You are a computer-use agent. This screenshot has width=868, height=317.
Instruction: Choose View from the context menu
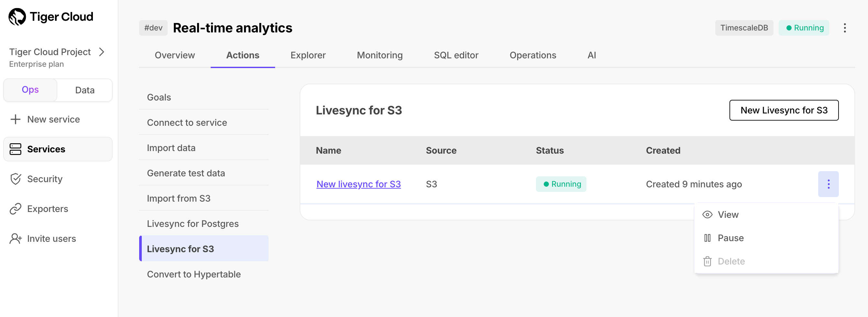click(x=766, y=215)
